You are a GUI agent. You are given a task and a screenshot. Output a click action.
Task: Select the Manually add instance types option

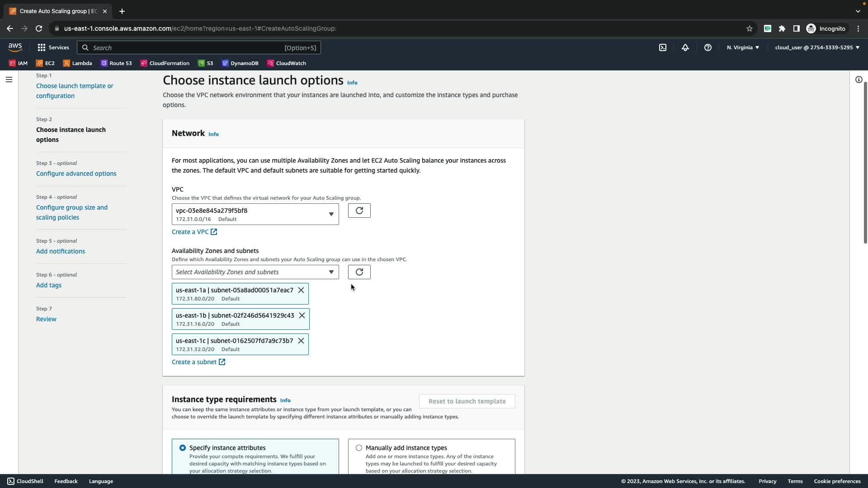(359, 448)
